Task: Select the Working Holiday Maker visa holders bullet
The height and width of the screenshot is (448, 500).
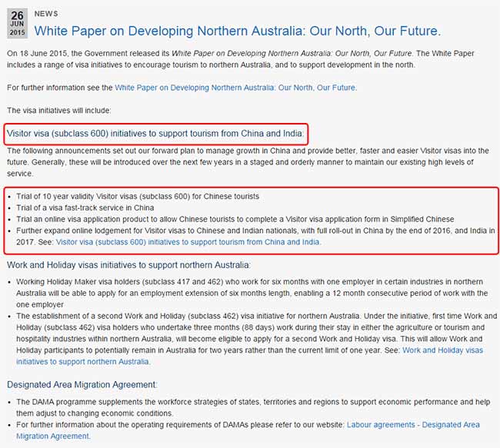Action: coord(252,293)
